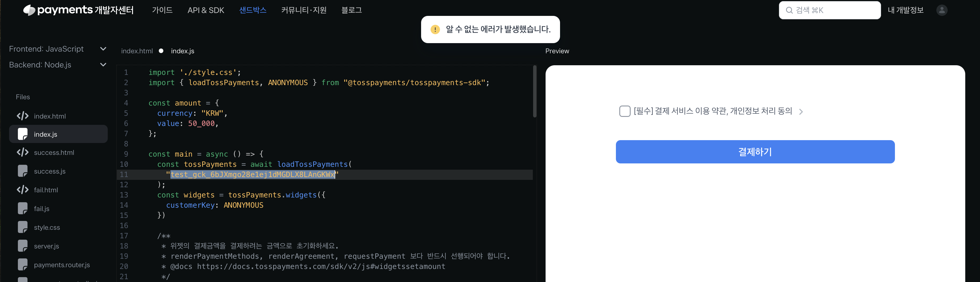
Task: Click the Toss Payments logo icon
Action: coord(29,10)
